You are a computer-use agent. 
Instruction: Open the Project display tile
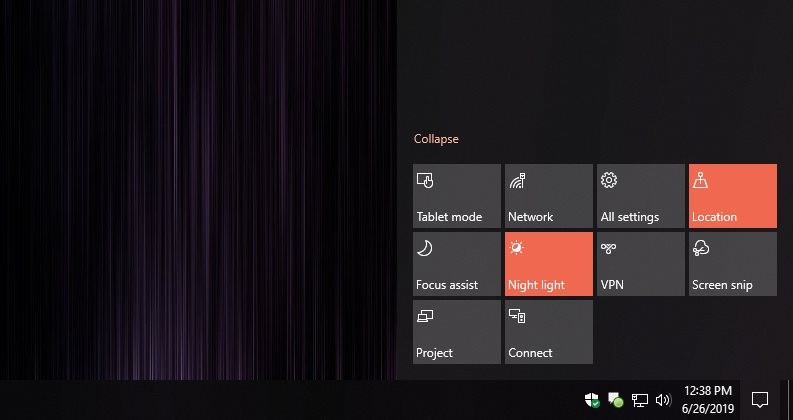[457, 332]
